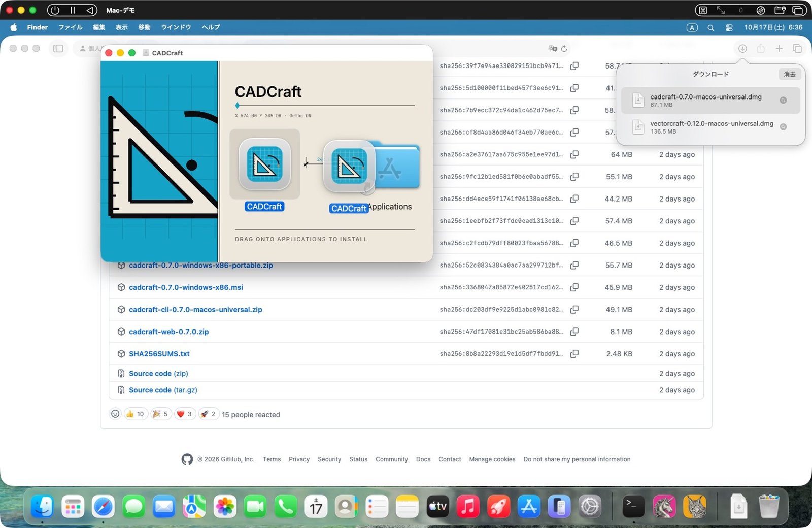Open System Settings from the Dock
This screenshot has height=528, width=812.
[590, 506]
